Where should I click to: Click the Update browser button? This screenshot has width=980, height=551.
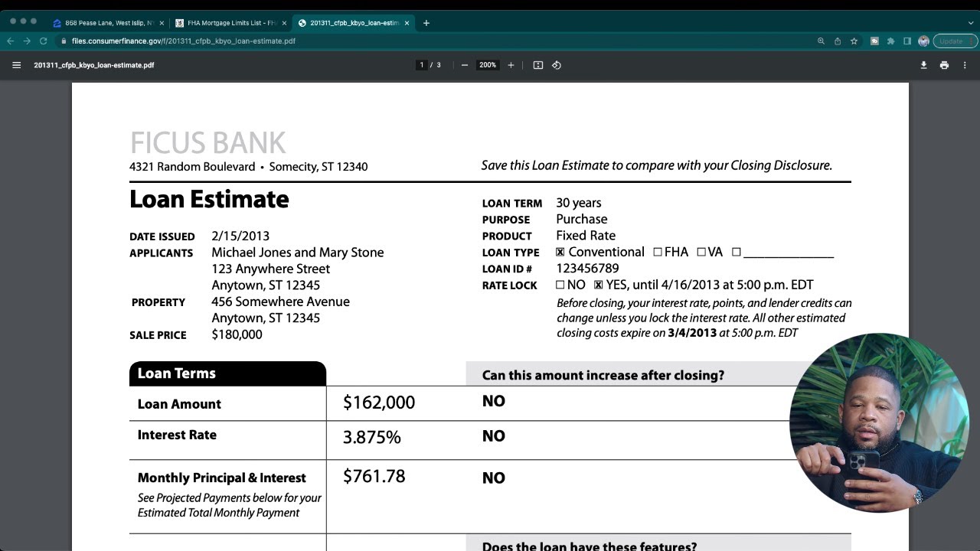point(955,41)
